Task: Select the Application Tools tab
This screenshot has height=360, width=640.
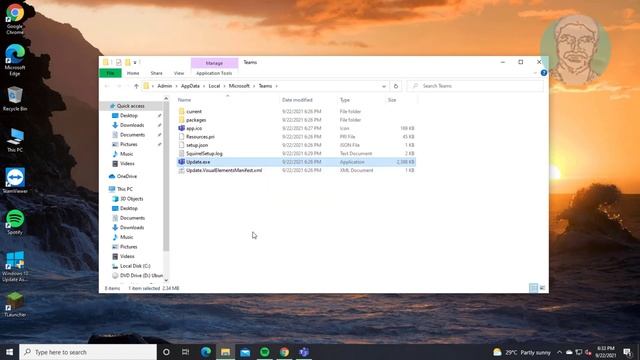Action: tap(214, 73)
